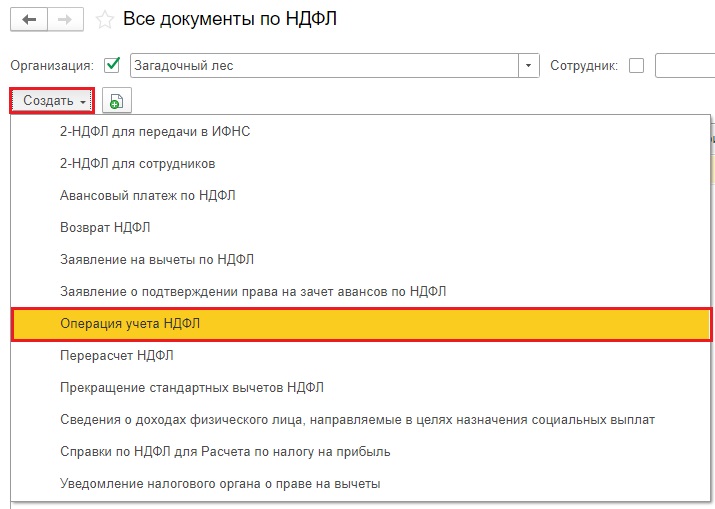Viewport: 715px width, 509px height.
Task: Choose Прекращение стандартных вычетов НДФЛ
Action: coord(360,387)
